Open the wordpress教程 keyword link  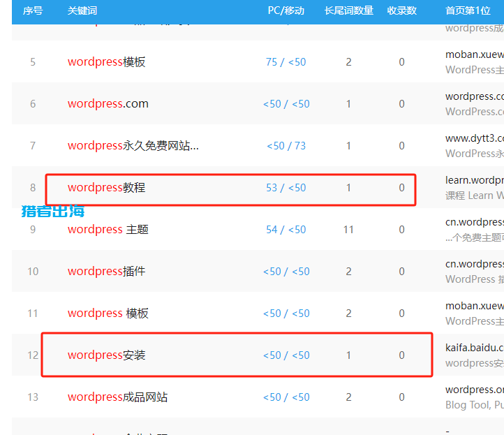106,187
